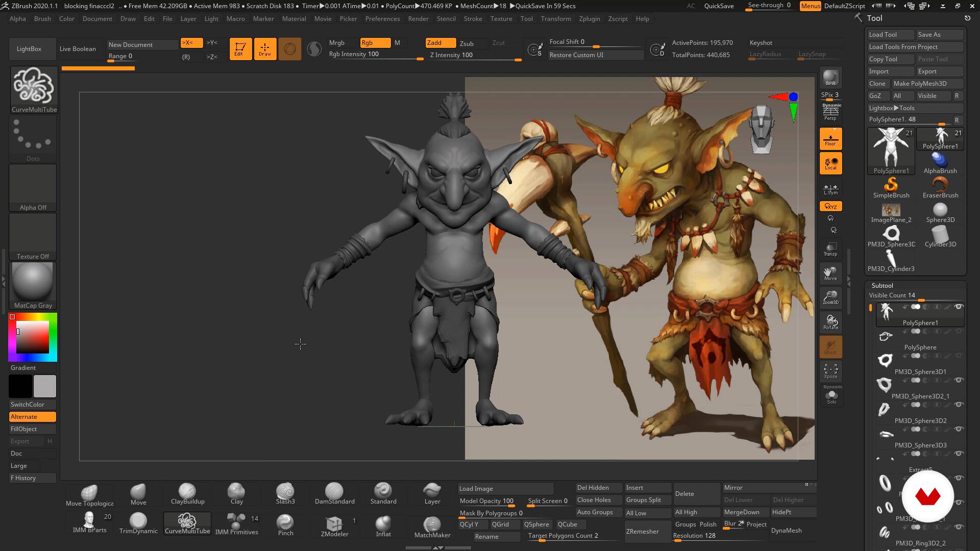Open the Zplugin menu
This screenshot has width=980, height=551.
pyautogui.click(x=590, y=19)
